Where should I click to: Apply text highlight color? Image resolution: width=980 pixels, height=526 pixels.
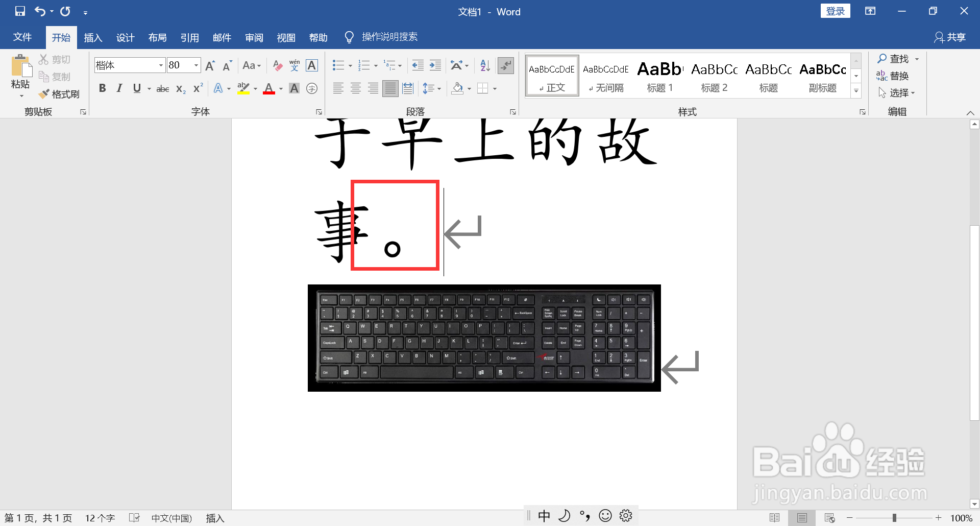point(243,88)
